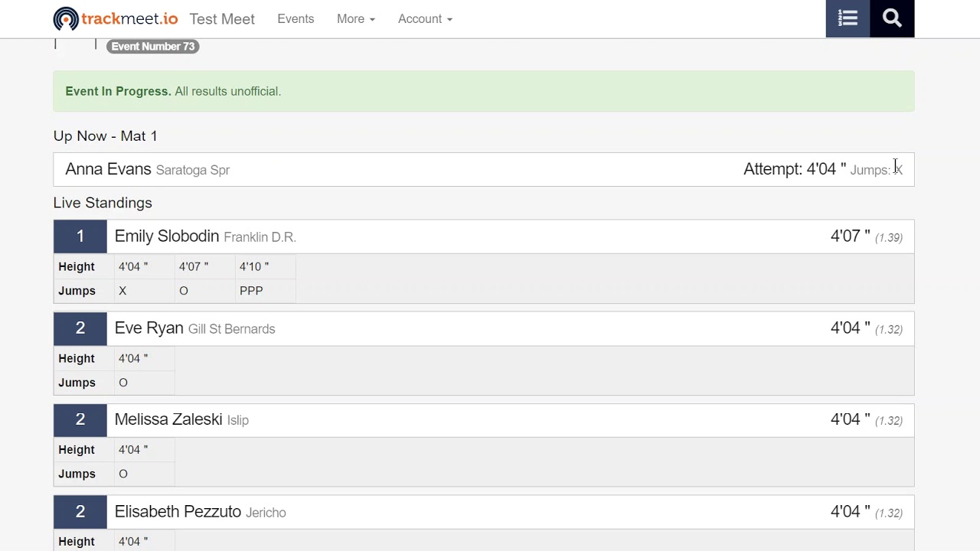The height and width of the screenshot is (551, 980).
Task: Open the Test Meet link
Action: tap(222, 19)
